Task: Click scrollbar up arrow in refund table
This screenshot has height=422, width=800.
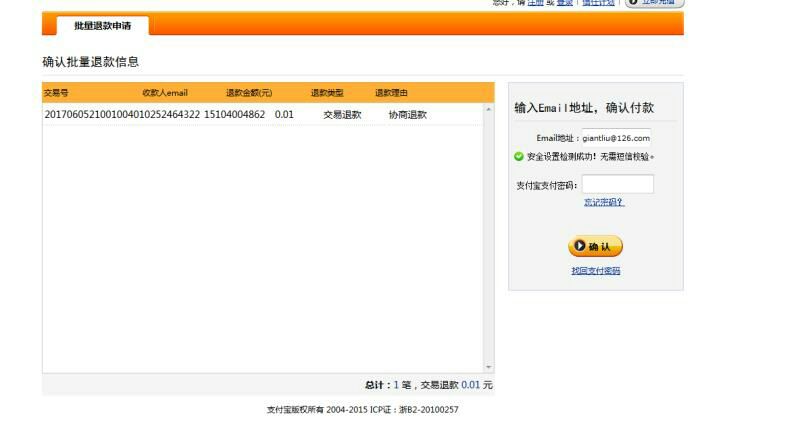Action: [489, 109]
